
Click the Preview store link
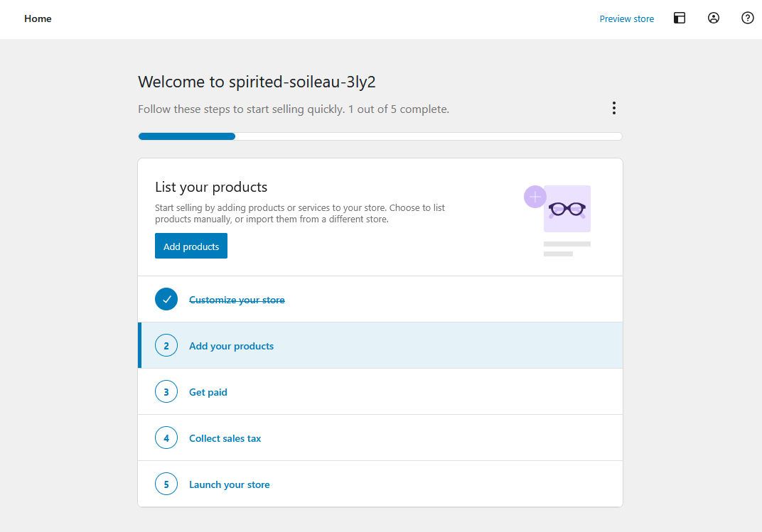point(626,19)
